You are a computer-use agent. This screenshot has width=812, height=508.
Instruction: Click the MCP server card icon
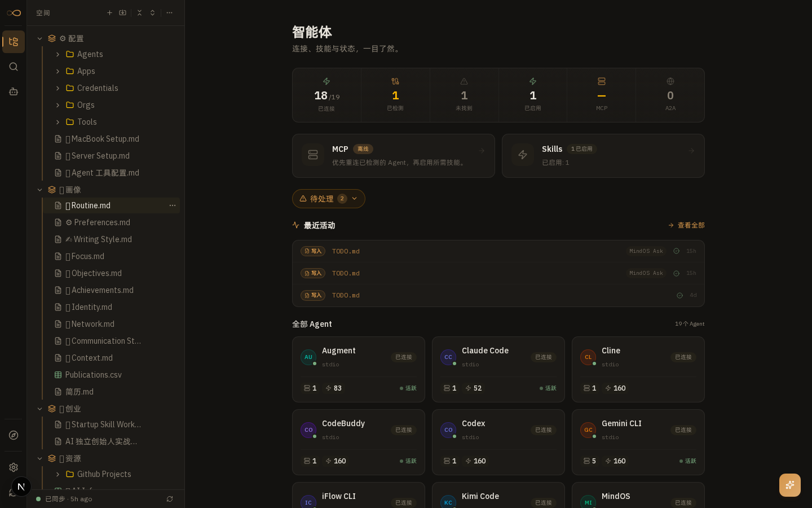tap(313, 155)
